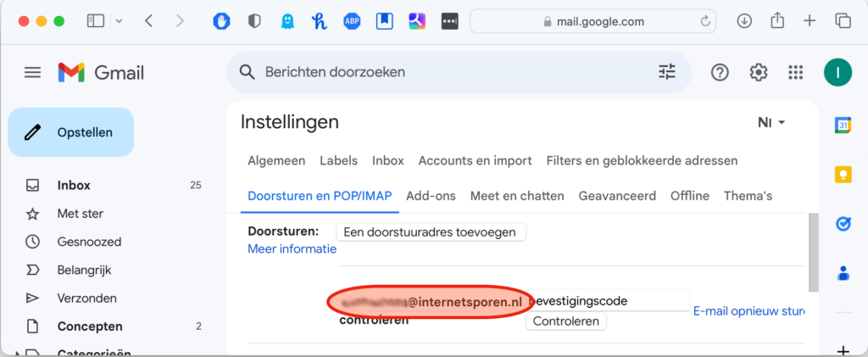Open Google Keep in side panel
Image resolution: width=868 pixels, height=357 pixels.
point(843,175)
